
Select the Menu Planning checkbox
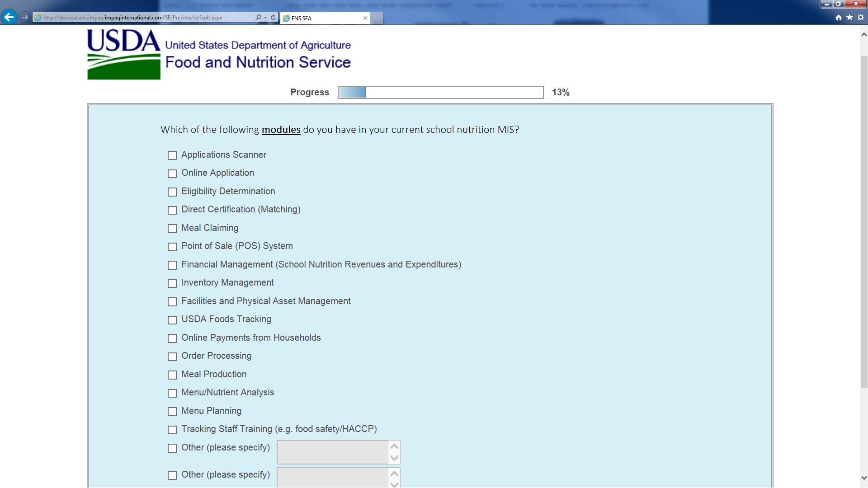172,412
